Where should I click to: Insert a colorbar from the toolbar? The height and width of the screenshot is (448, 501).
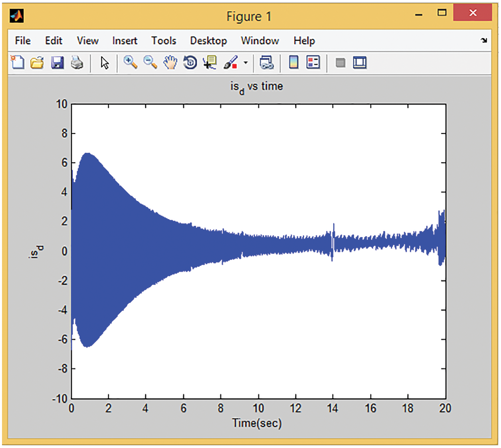293,63
